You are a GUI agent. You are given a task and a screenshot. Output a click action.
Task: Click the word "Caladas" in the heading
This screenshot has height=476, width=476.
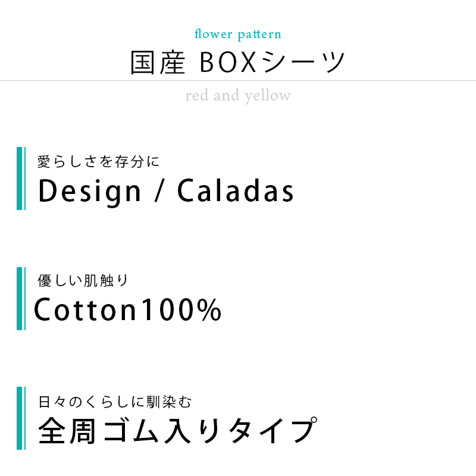pyautogui.click(x=236, y=192)
